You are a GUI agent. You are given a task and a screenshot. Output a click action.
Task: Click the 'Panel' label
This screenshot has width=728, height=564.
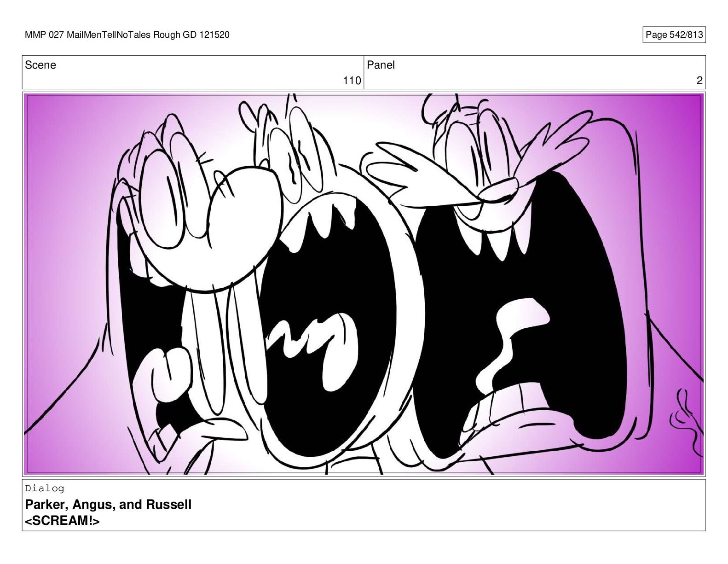pos(381,65)
